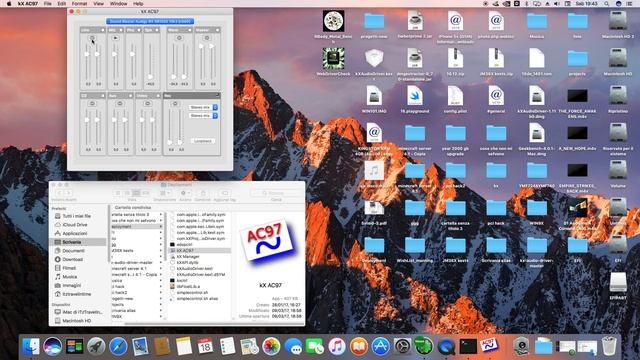Mute the Rec channel
Image resolution: width=640 pixels, height=360 pixels.
(x=176, y=103)
